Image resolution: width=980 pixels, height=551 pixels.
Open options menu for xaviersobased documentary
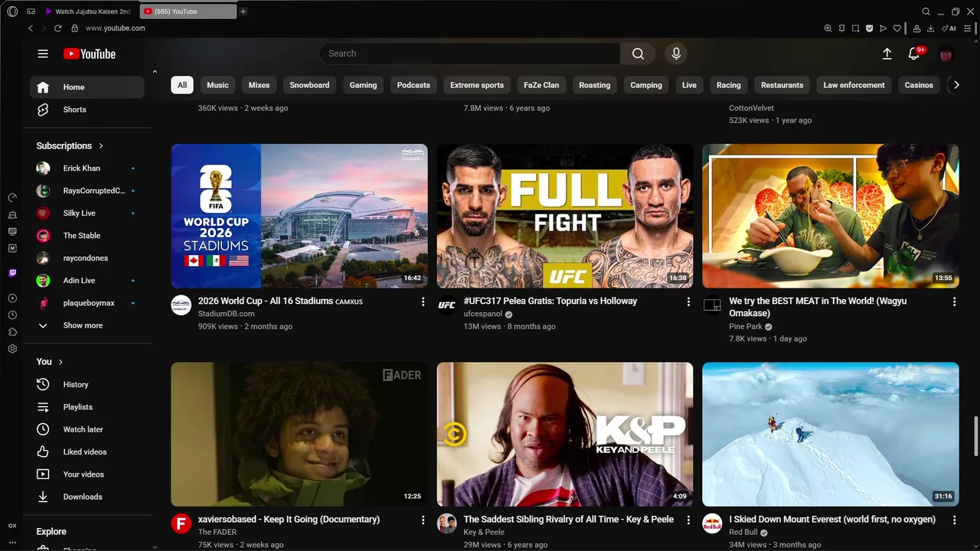click(x=423, y=520)
